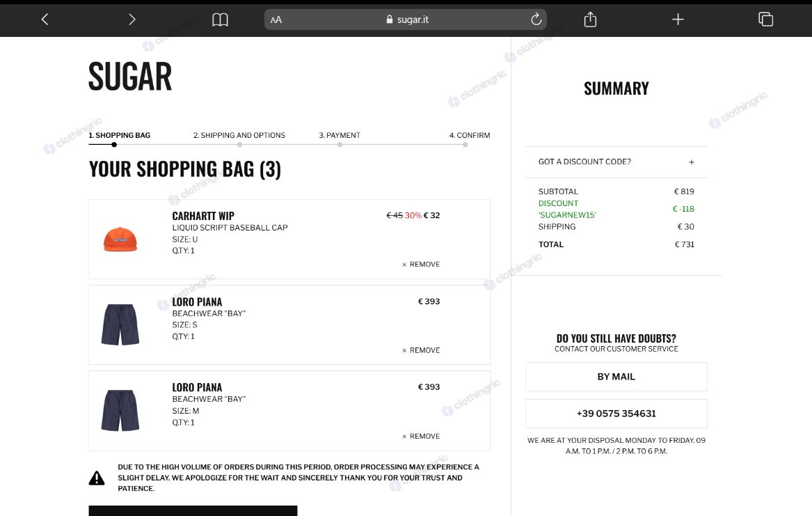The width and height of the screenshot is (812, 516).
Task: Click the total amount € 731
Action: [684, 244]
